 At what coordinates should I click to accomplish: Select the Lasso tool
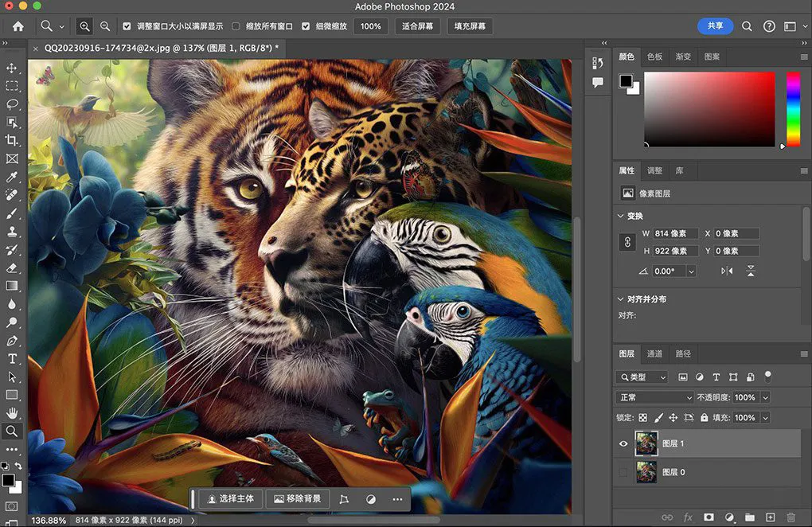coord(12,104)
